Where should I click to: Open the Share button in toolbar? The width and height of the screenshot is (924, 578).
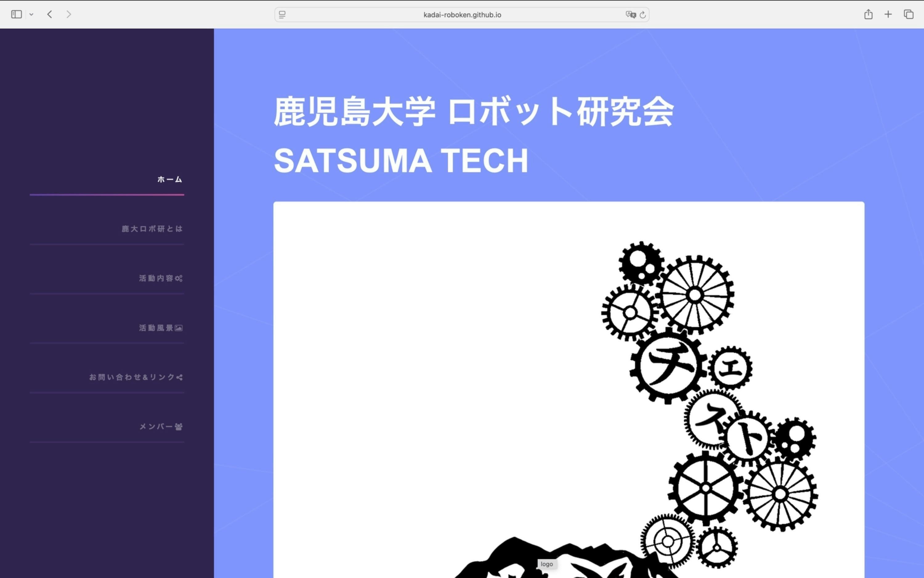point(868,14)
